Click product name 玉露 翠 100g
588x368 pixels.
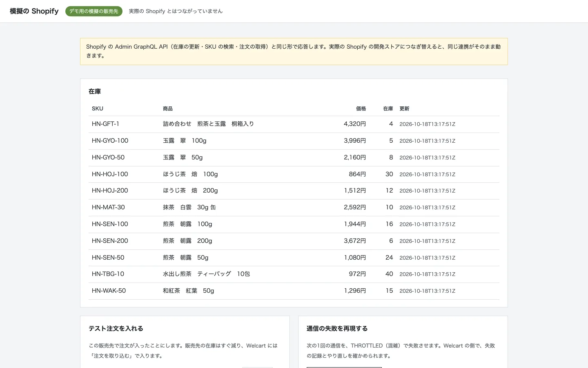pos(185,141)
